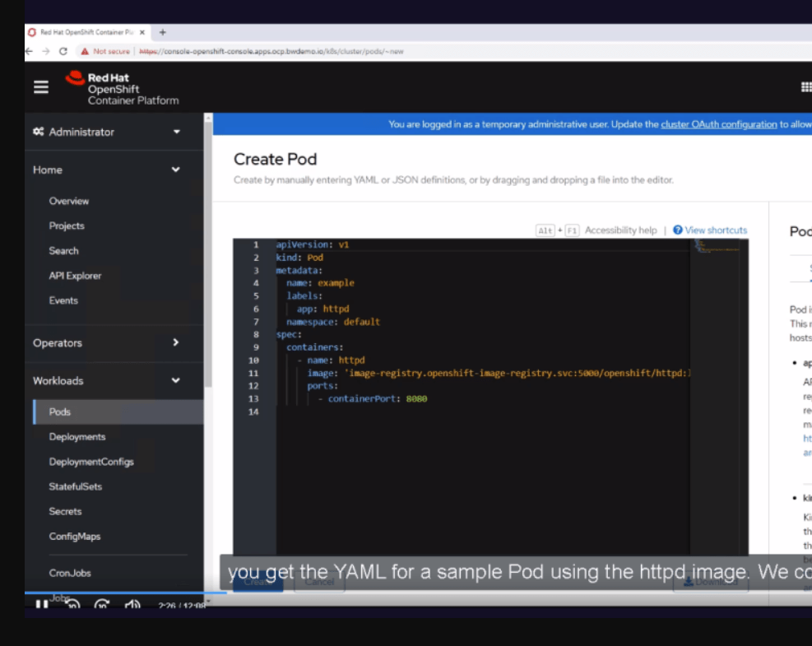The height and width of the screenshot is (646, 812).
Task: Open Projects in the sidebar
Action: point(67,225)
